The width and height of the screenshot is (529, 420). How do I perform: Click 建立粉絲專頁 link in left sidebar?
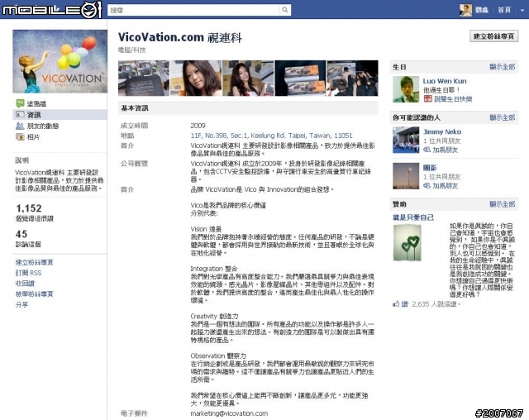pos(35,262)
